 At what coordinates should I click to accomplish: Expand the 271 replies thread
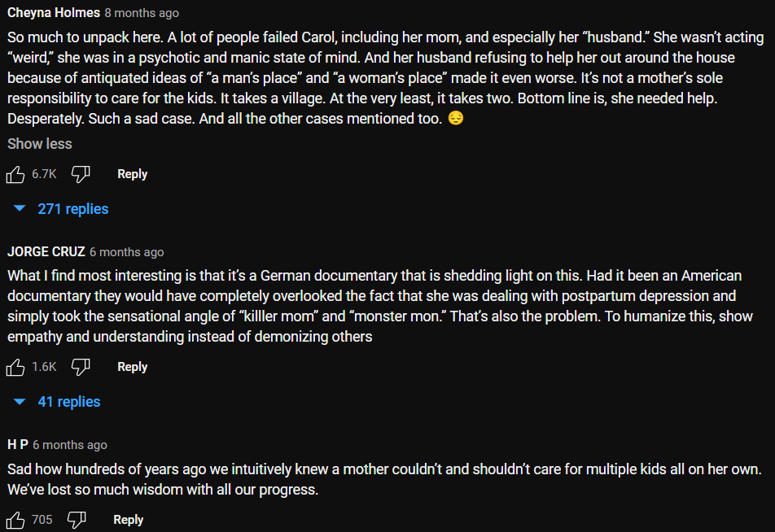(72, 209)
